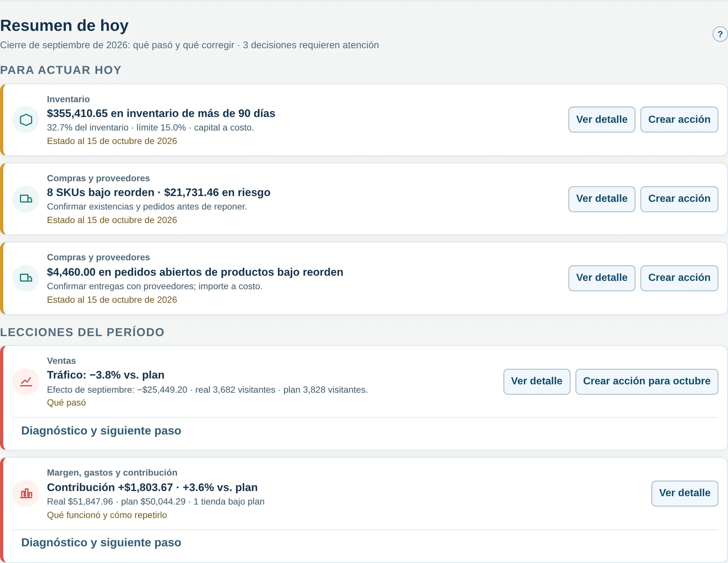Expand Diagnóstico y siguiente paso under Ventas
Viewport: 728px width, 563px height.
pos(101,431)
